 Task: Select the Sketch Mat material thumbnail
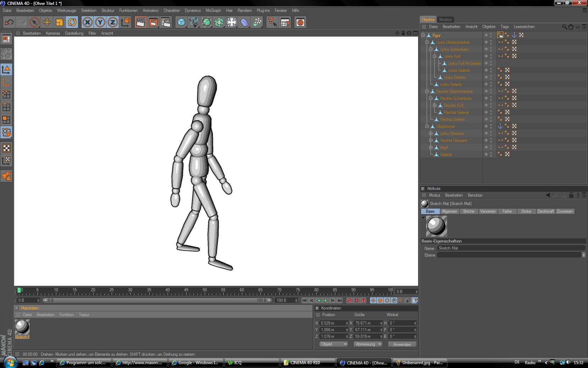point(22,327)
